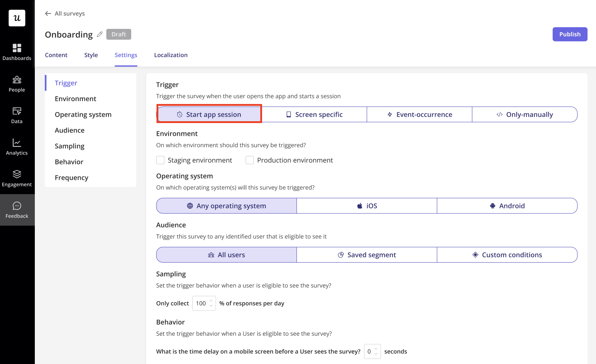This screenshot has width=596, height=364.
Task: Edit survey name pencil icon
Action: click(100, 34)
